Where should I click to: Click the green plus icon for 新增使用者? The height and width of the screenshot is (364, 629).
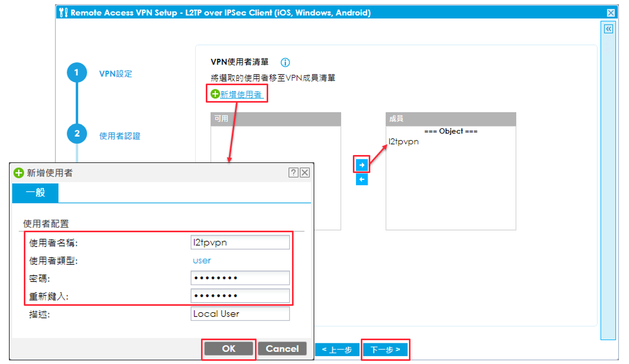(x=215, y=94)
